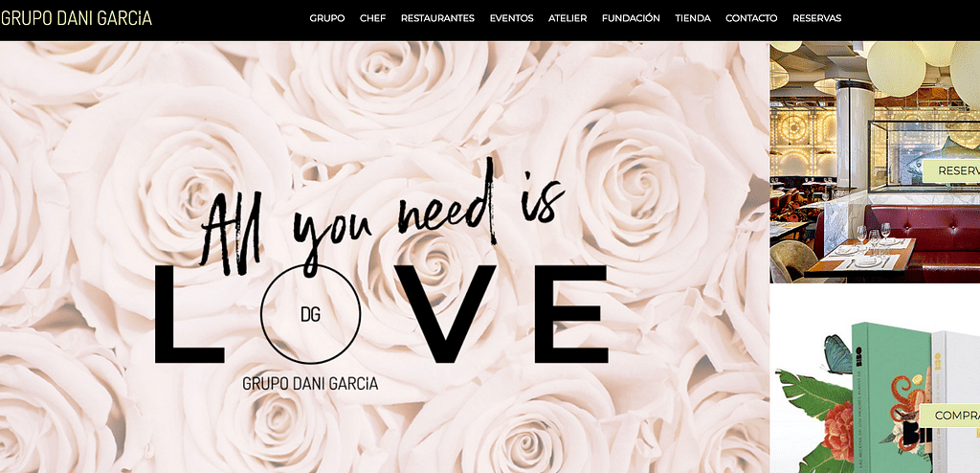Screen dimensions: 980x473
Task: Navigate to the ATELIER section
Action: 568,18
